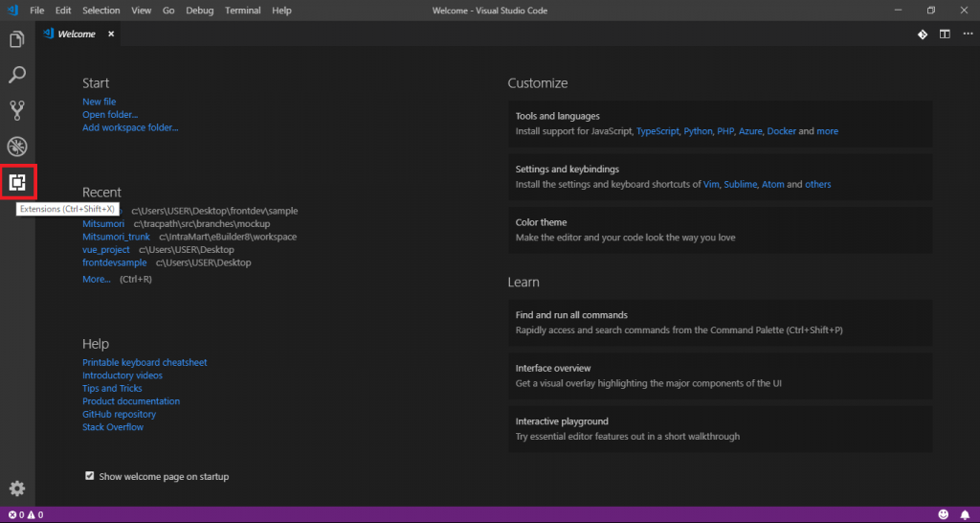Open Stack Overflow link

pyautogui.click(x=113, y=427)
